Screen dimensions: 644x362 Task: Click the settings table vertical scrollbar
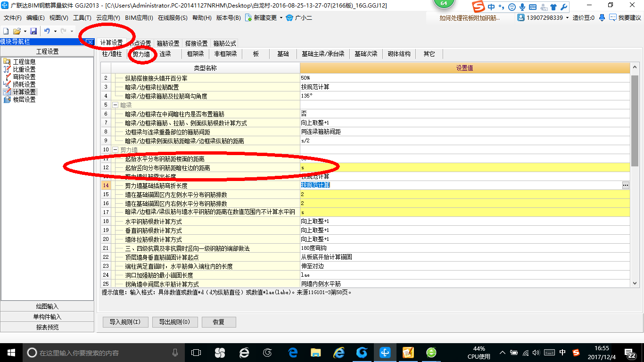635,121
